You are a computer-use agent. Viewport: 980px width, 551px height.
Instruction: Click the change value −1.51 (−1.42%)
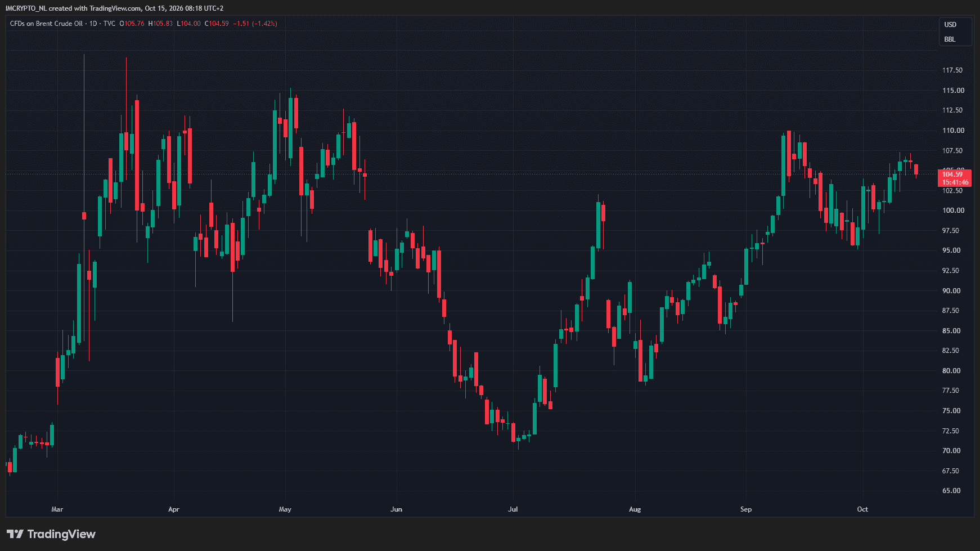coord(255,24)
